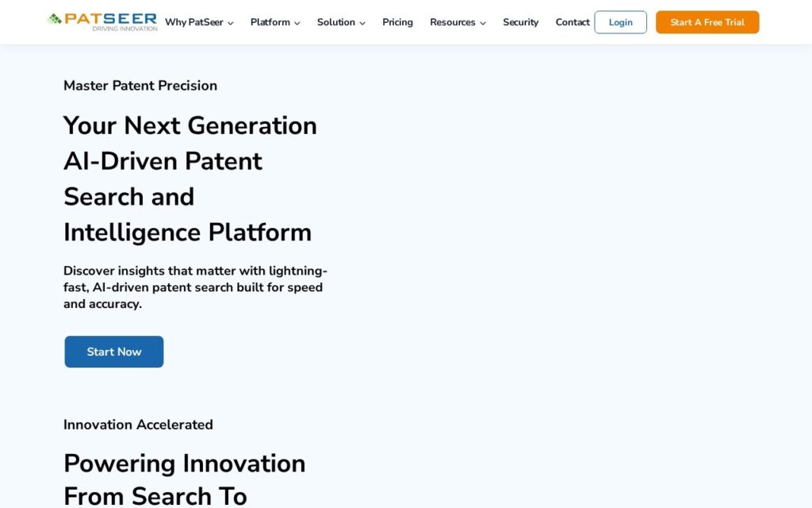Open the Security page
812x508 pixels.
pos(520,22)
